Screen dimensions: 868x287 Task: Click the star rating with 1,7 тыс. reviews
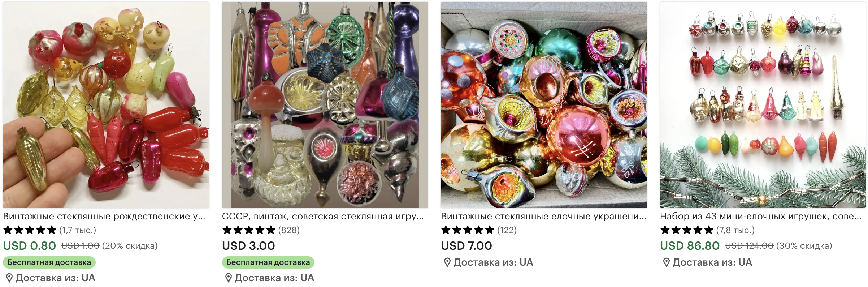coord(30,230)
